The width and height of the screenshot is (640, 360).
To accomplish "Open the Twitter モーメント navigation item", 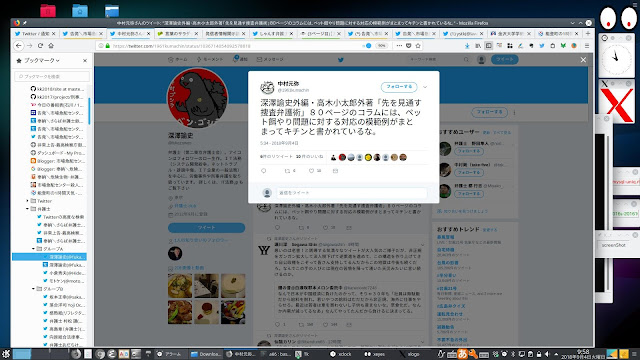I will pyautogui.click(x=210, y=60).
